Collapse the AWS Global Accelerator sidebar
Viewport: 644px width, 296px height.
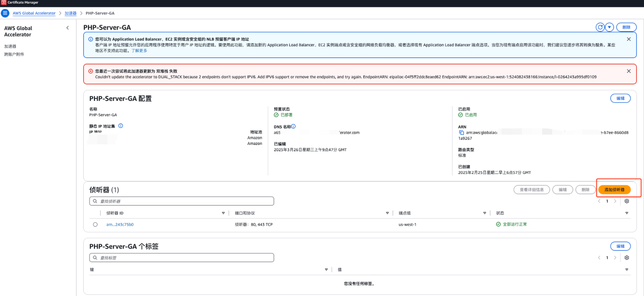pos(68,28)
